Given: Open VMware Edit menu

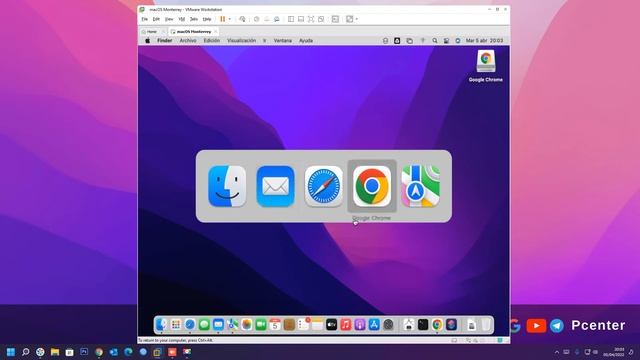Looking at the screenshot, I should [x=156, y=19].
